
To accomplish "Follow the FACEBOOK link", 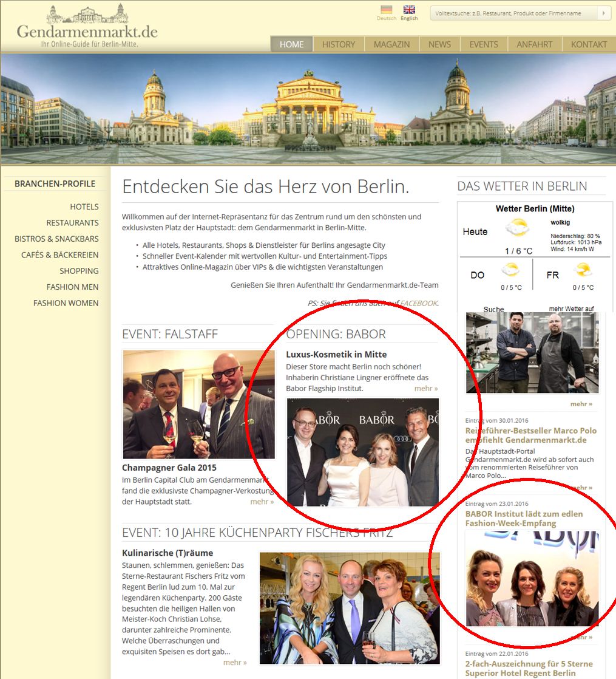I will (x=419, y=303).
